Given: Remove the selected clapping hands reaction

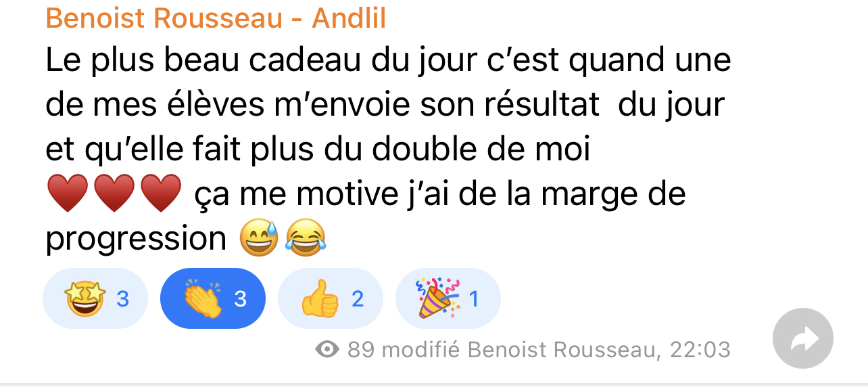Looking at the screenshot, I should 213,298.
